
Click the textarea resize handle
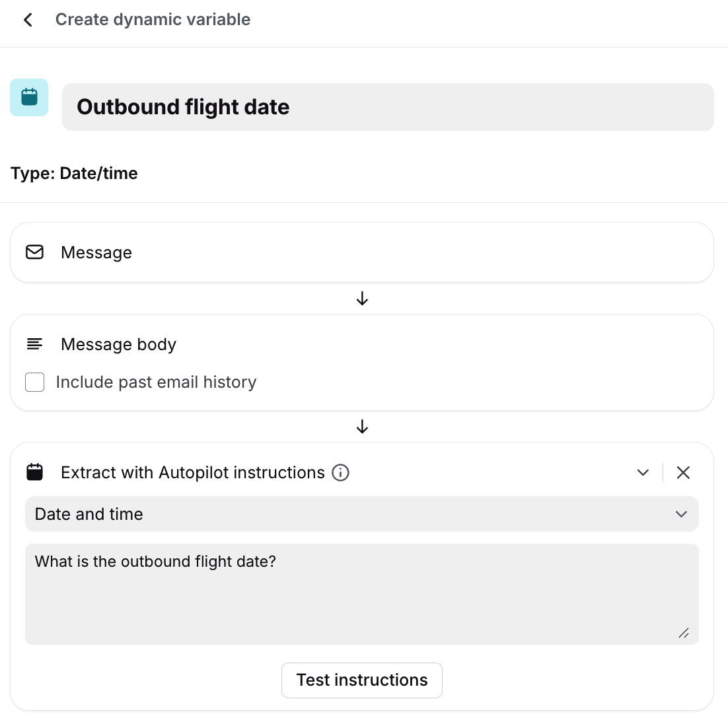coord(684,633)
